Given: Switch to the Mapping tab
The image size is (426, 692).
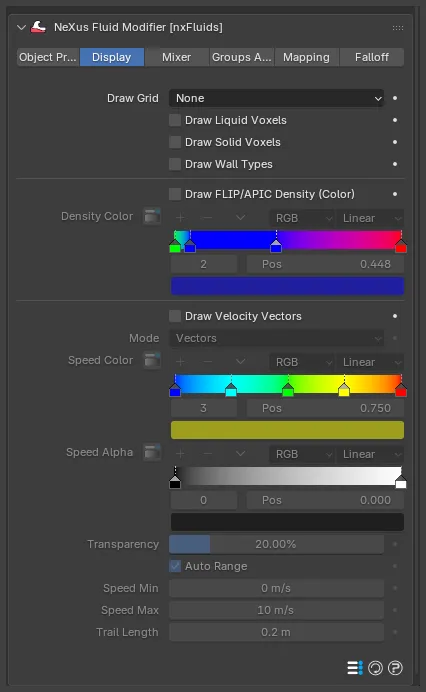Looking at the screenshot, I should [306, 57].
